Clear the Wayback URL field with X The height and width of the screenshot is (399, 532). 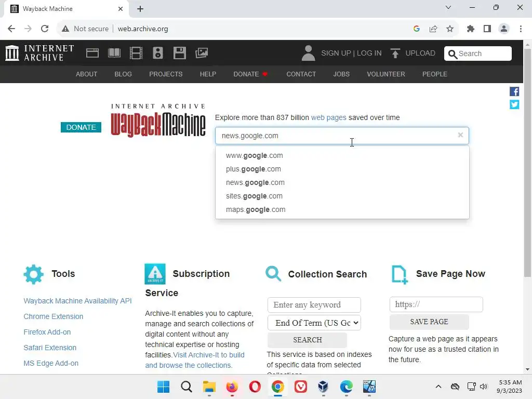(460, 135)
